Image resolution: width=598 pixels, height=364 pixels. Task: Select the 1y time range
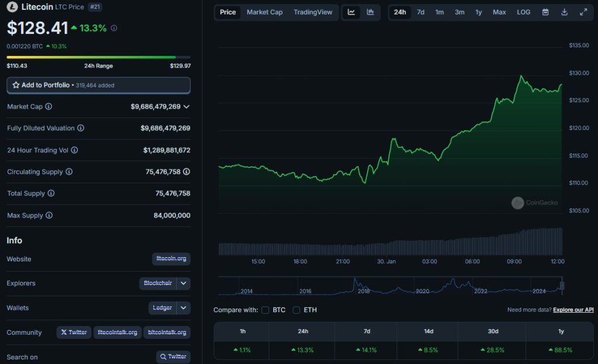pos(478,12)
